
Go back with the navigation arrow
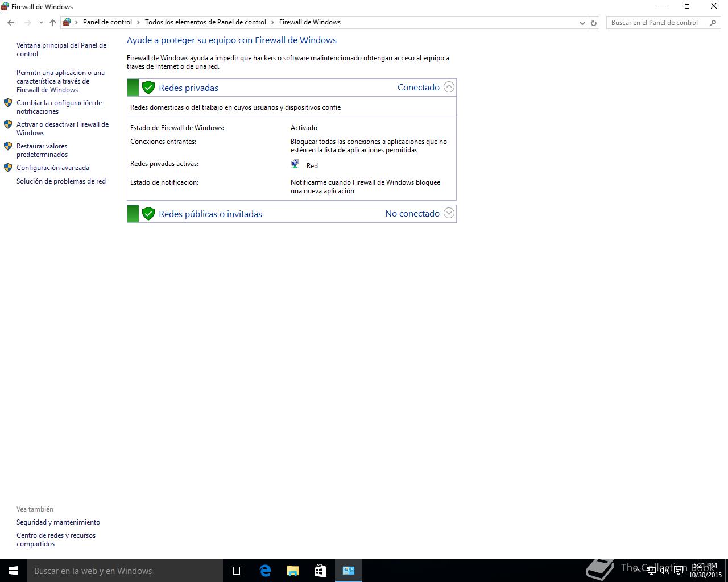tap(11, 23)
